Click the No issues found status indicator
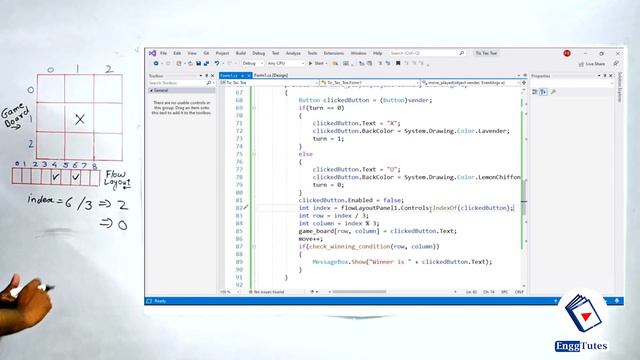The height and width of the screenshot is (360, 640). [x=266, y=292]
